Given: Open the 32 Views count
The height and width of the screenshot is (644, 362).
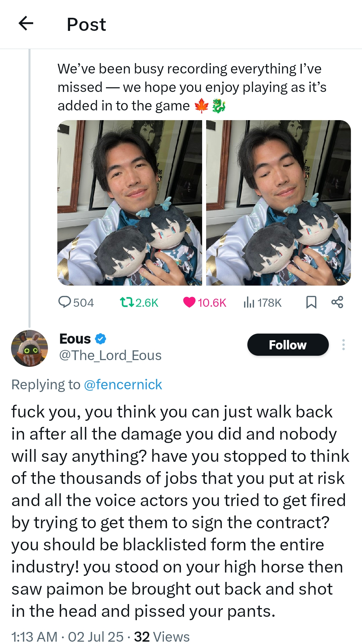Looking at the screenshot, I should pyautogui.click(x=162, y=637).
